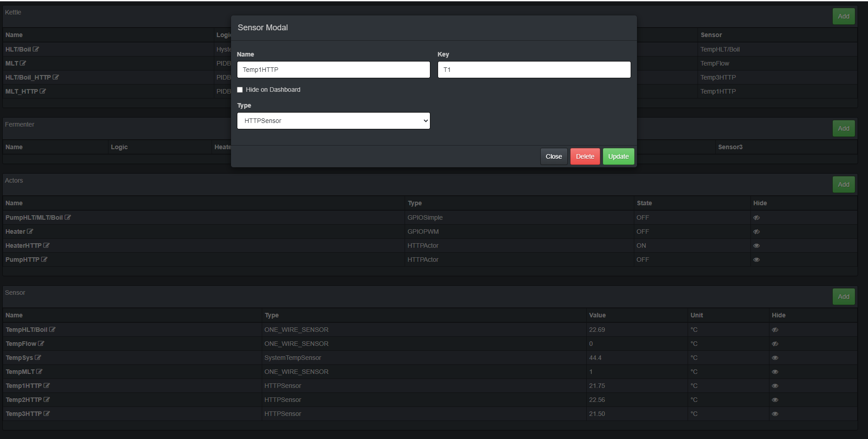Click the green Update button
Viewport: 868px width, 439px height.
(x=618, y=156)
